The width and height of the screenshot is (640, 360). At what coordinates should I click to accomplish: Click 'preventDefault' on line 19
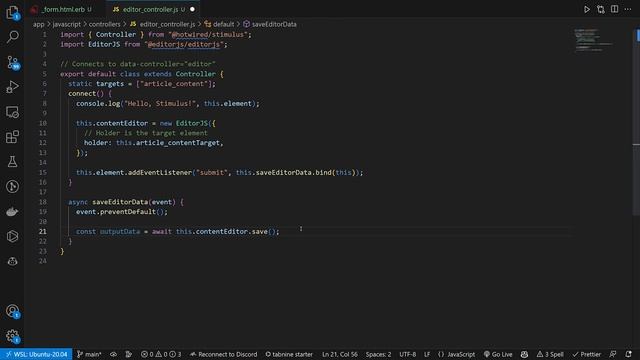(128, 212)
